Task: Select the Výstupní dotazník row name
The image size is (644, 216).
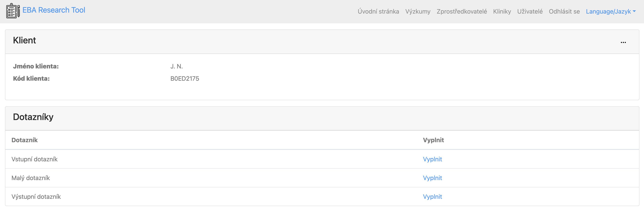Action: coord(36,197)
